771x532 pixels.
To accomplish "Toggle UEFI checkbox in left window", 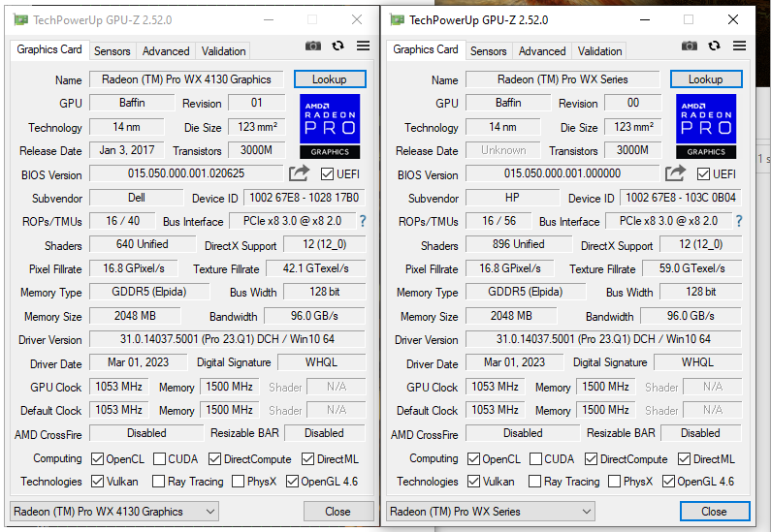I will 327,173.
